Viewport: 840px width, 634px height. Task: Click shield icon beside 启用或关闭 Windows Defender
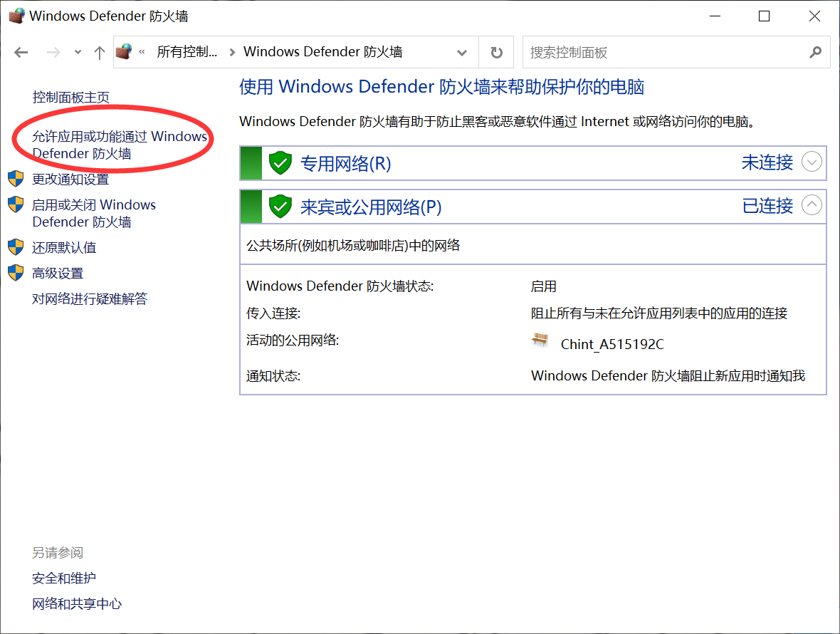click(16, 204)
